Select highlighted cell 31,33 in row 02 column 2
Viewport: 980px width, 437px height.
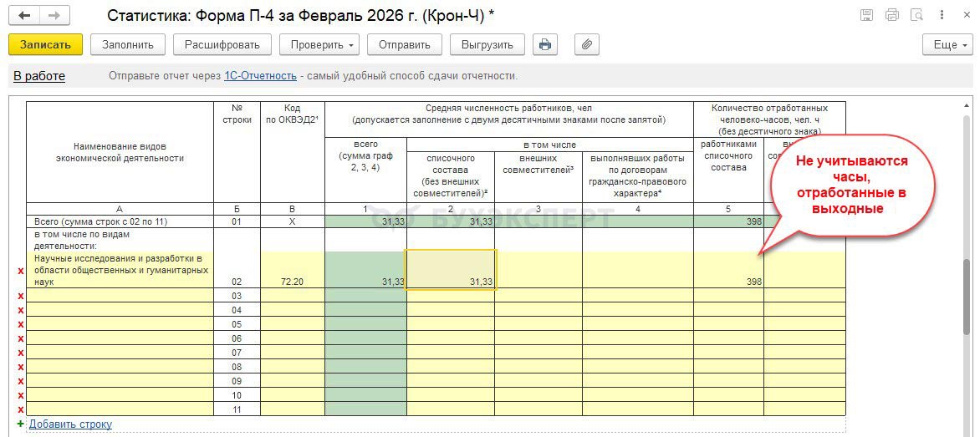tap(452, 270)
